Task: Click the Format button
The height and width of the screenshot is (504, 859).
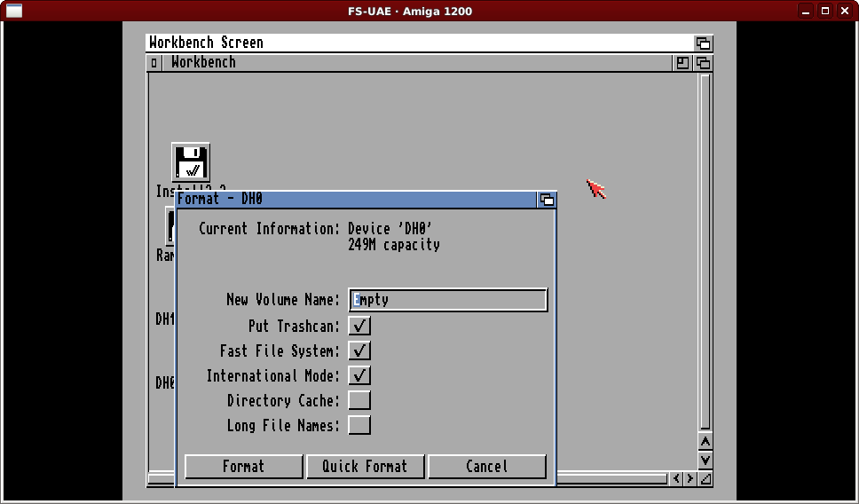Action: pos(244,466)
